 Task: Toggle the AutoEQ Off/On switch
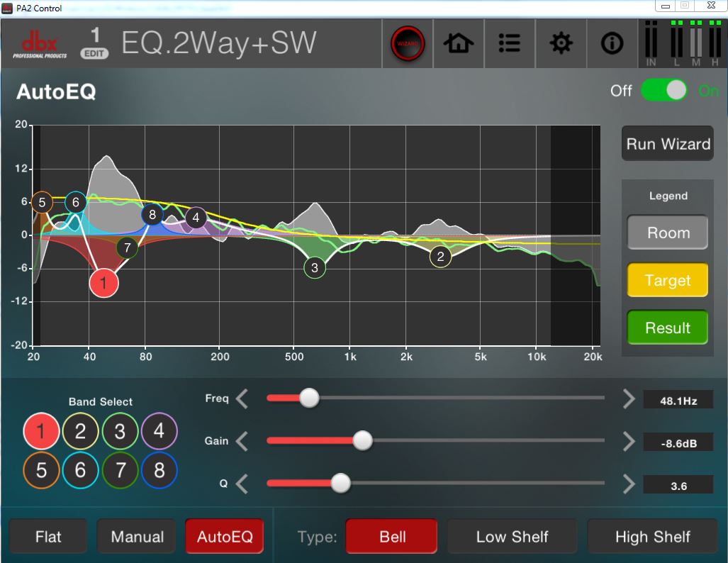[664, 90]
